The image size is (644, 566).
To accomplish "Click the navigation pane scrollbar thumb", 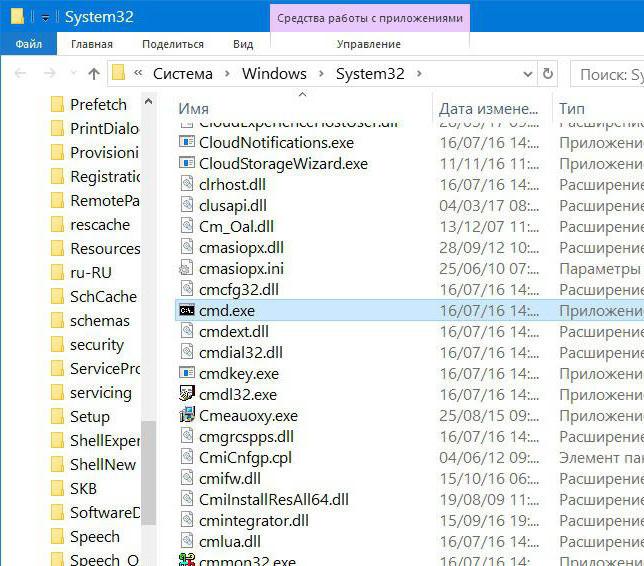I will pos(149,472).
